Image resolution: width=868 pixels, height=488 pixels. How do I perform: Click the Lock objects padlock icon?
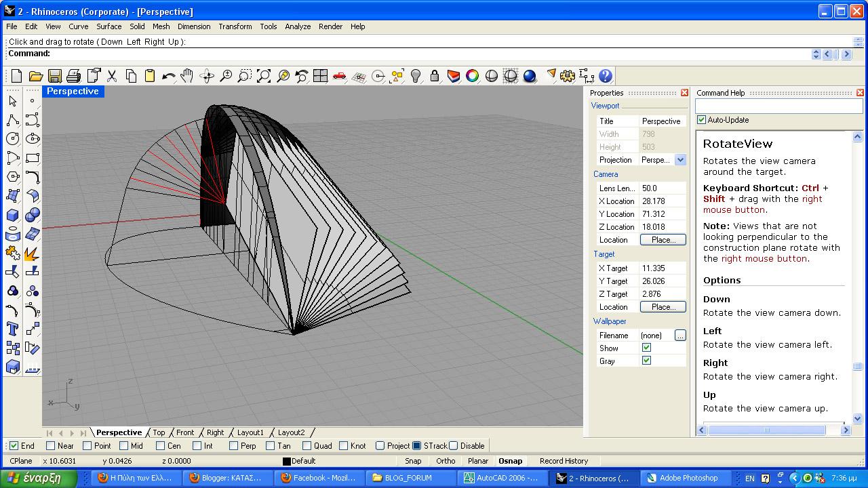434,76
